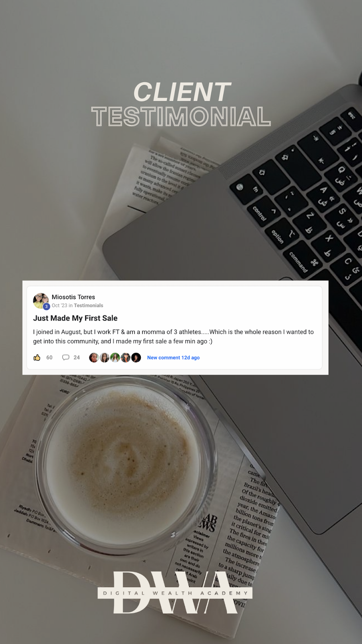Open the fifth commenter avatar with dark background
The height and width of the screenshot is (644, 362).
tap(136, 357)
